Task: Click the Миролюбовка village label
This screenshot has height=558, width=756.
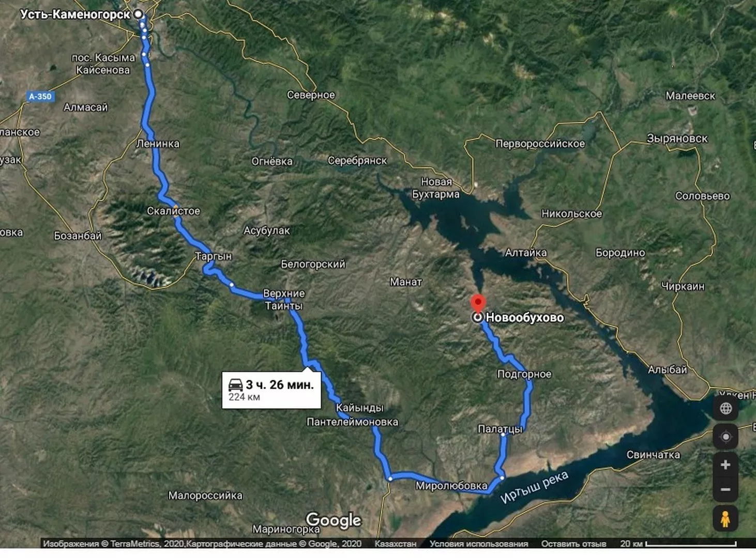Action: (451, 486)
